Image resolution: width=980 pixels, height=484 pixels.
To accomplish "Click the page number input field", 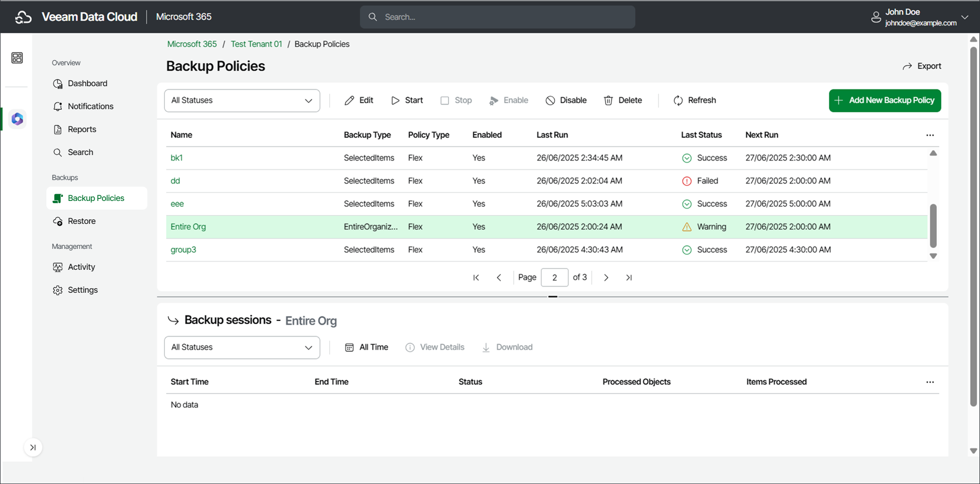I will [x=554, y=277].
